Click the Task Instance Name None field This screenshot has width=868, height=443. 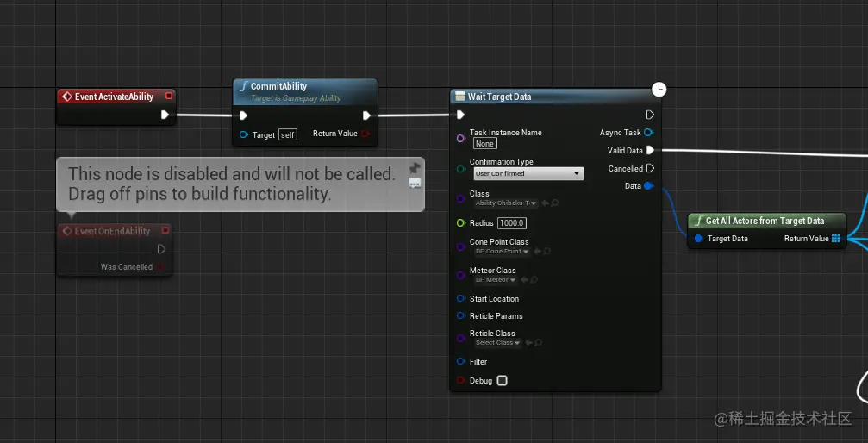point(485,143)
